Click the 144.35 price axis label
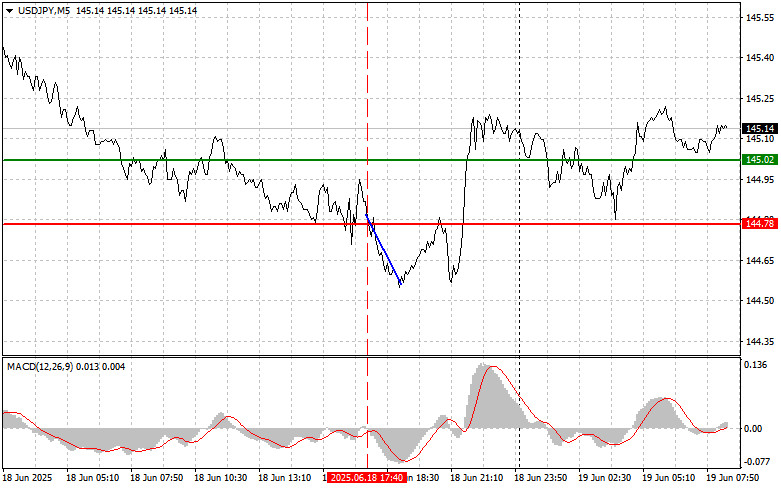This screenshot has height=489, width=781. pyautogui.click(x=758, y=341)
